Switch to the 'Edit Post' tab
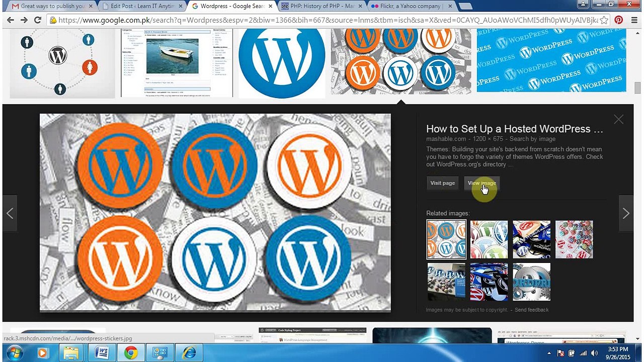The height and width of the screenshot is (362, 644). (142, 6)
